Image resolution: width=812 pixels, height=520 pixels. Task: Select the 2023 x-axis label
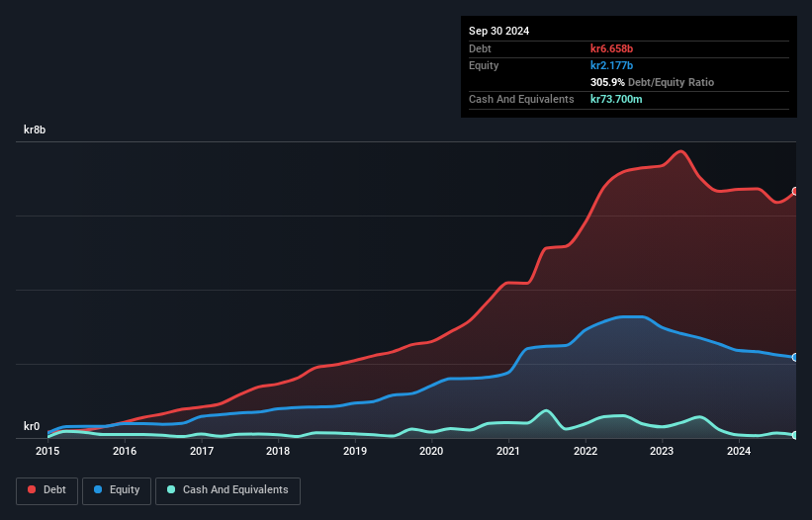tap(662, 451)
